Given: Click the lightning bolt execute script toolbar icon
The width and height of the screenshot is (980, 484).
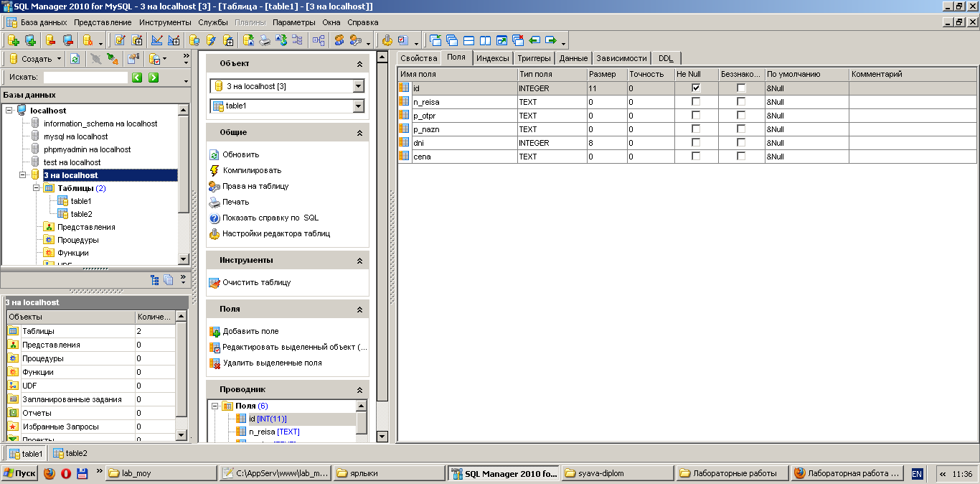Looking at the screenshot, I should (x=210, y=40).
